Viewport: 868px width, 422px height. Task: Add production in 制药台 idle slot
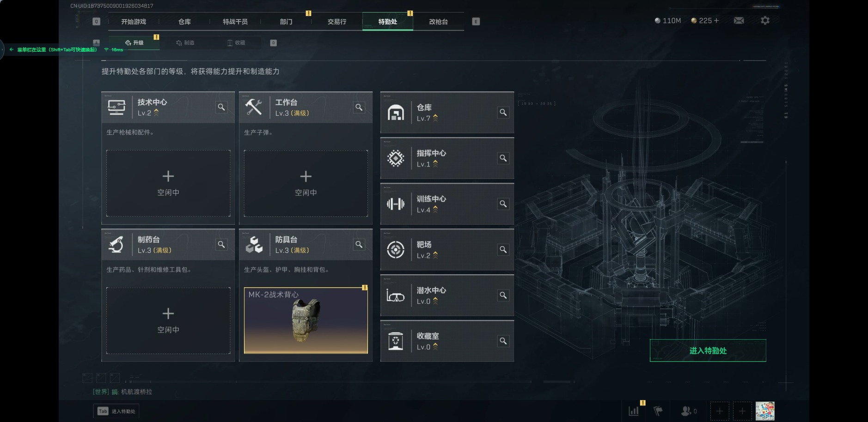tap(168, 320)
